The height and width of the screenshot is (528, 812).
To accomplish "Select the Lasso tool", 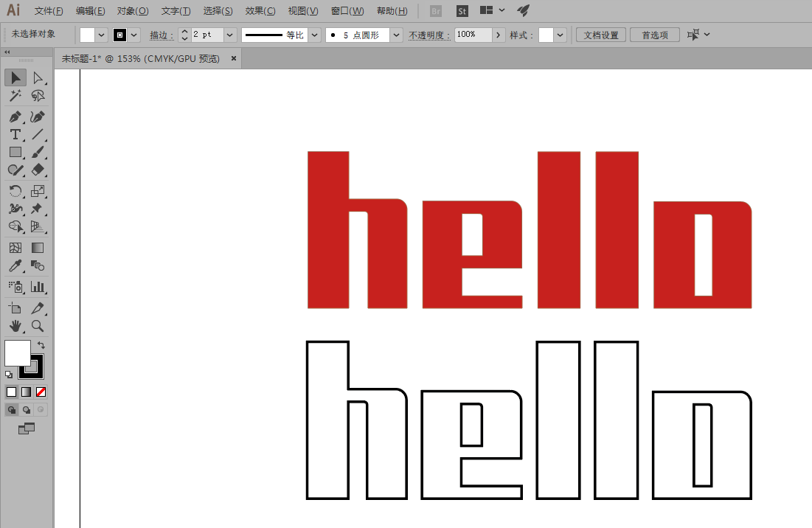I will 38,96.
